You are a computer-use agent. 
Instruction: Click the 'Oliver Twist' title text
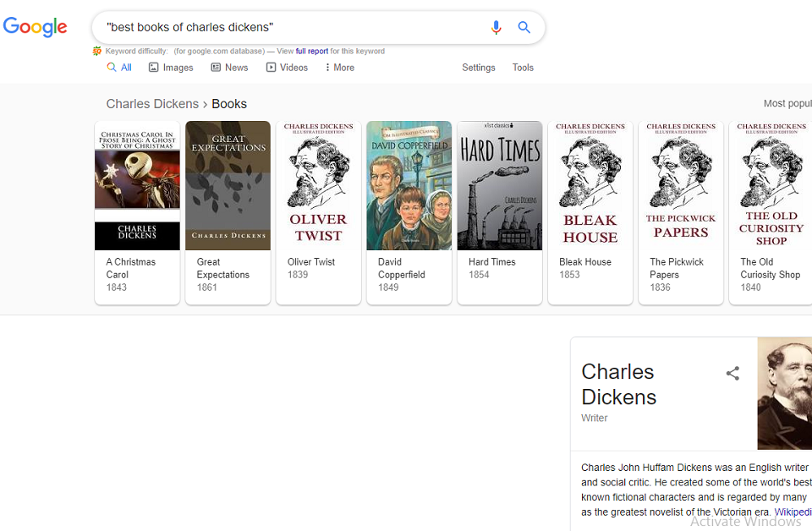pyautogui.click(x=311, y=262)
